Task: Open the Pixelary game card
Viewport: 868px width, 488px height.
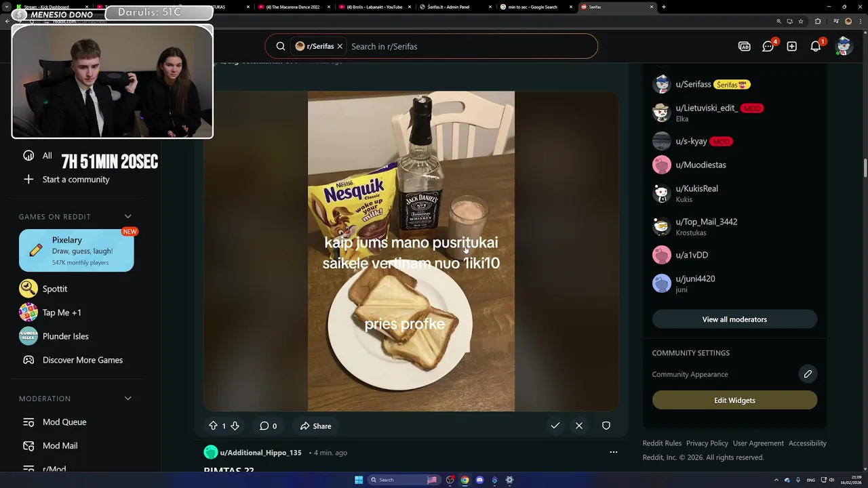Action: coord(77,250)
